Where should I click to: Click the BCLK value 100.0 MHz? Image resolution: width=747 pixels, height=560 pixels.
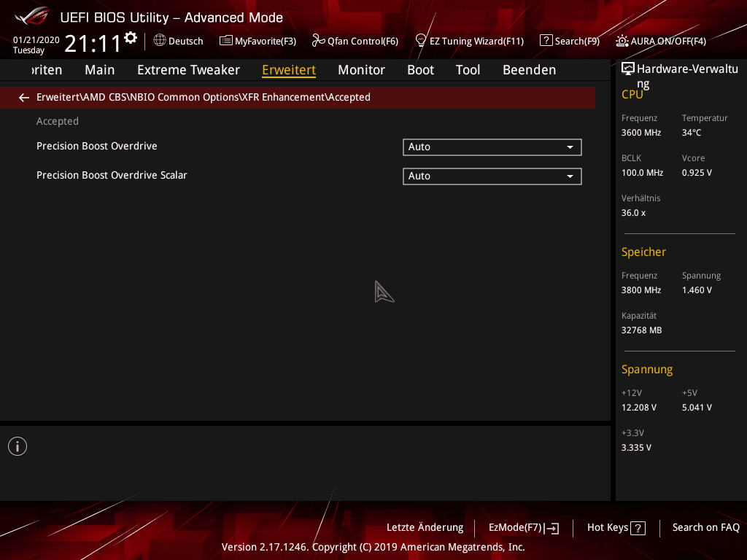click(642, 173)
